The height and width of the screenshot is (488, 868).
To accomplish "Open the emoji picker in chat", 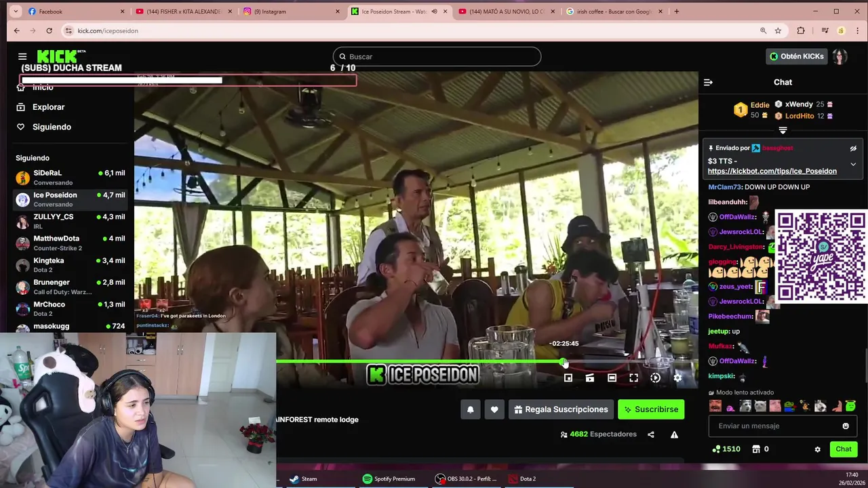I will coord(846,426).
